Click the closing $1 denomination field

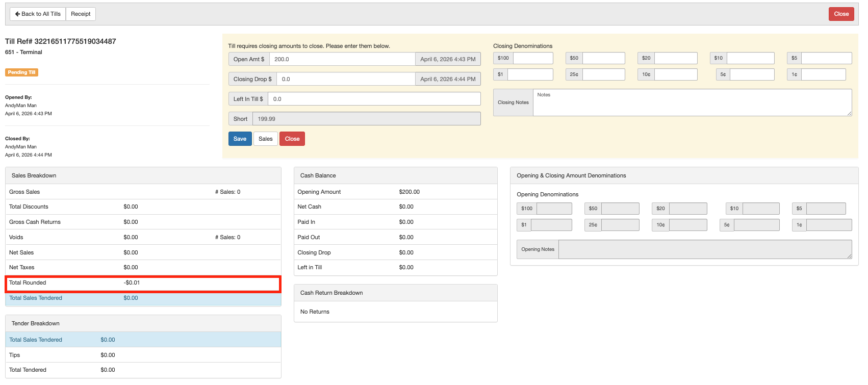[x=530, y=74]
